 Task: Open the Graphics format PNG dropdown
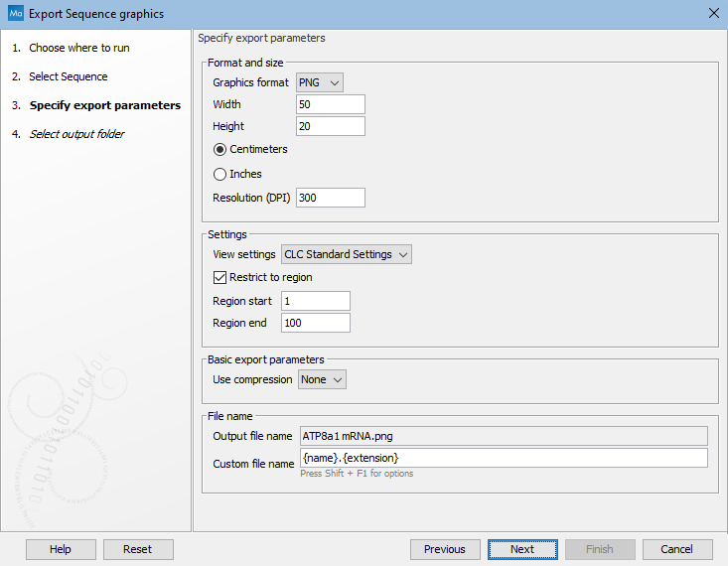click(x=320, y=82)
